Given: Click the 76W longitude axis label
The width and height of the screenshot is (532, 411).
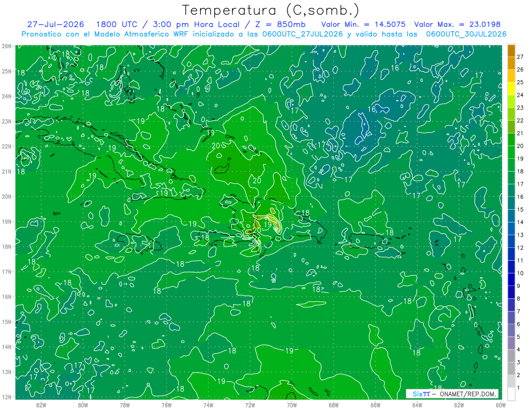Looking at the screenshot, I should click(166, 404).
